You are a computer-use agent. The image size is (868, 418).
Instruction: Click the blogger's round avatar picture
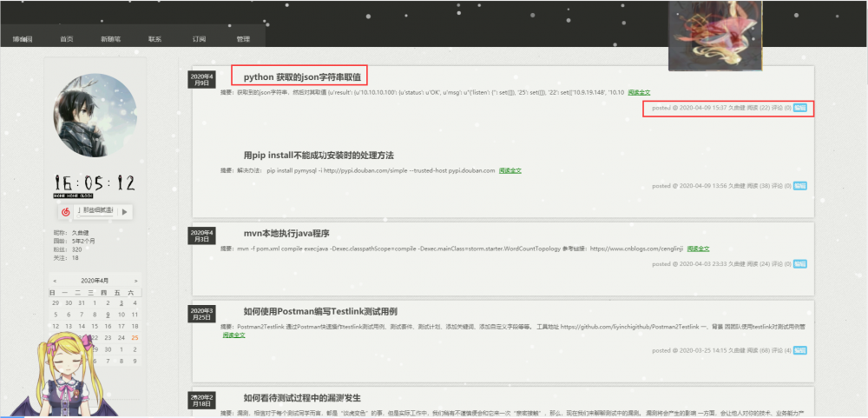[x=95, y=116]
